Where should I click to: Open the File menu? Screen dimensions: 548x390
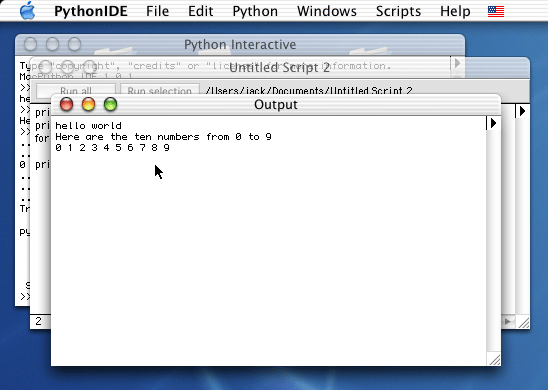[157, 11]
